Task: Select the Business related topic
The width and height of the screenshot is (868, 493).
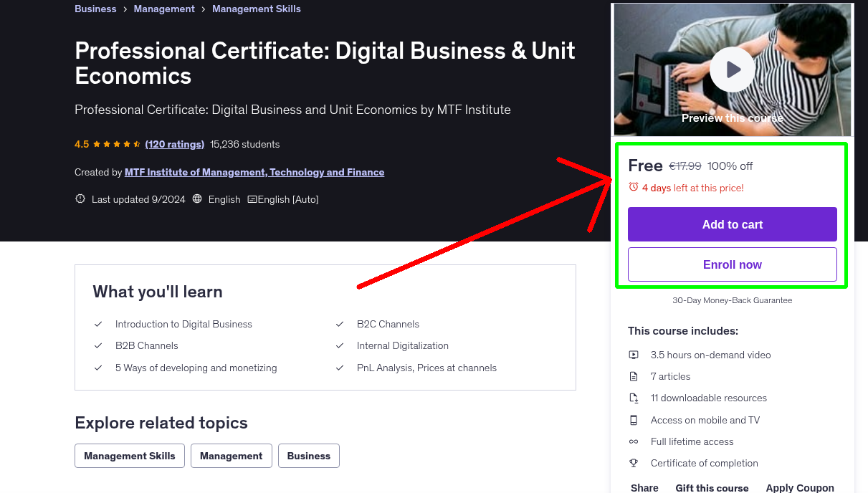Action: (308, 455)
